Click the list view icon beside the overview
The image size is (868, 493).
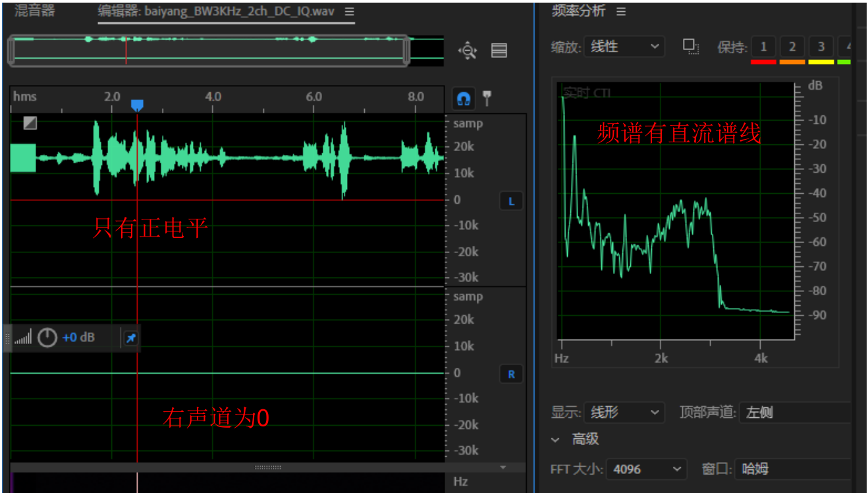click(499, 51)
